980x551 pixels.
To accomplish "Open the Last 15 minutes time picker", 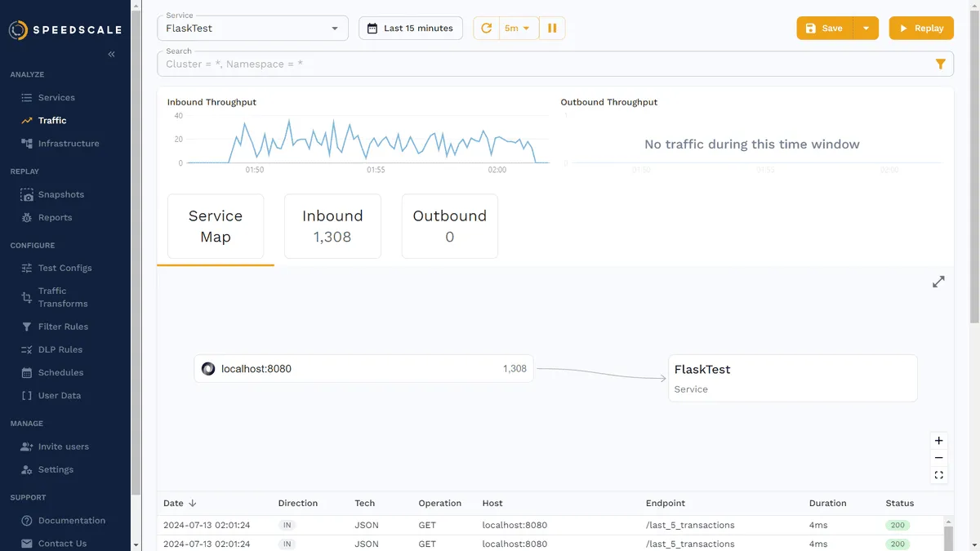I will coord(410,29).
